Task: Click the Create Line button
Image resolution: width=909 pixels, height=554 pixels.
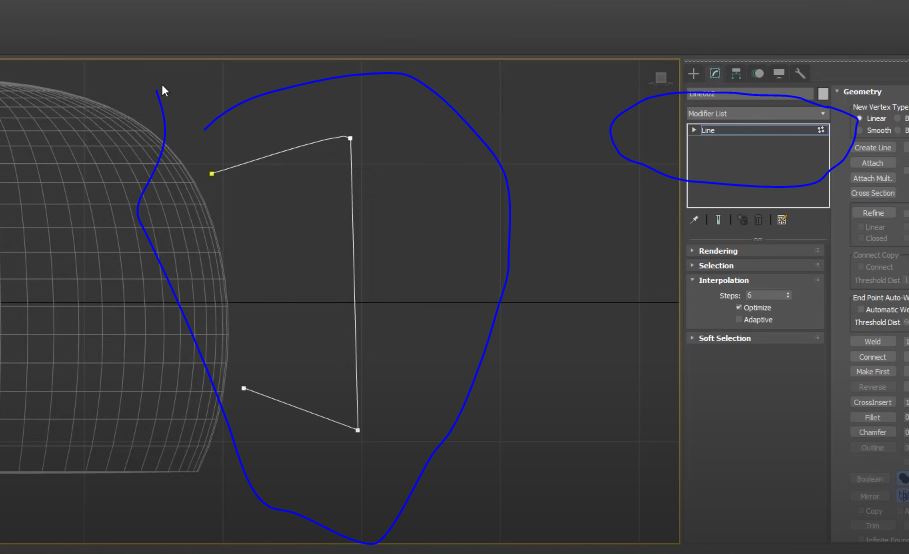Action: tap(873, 148)
